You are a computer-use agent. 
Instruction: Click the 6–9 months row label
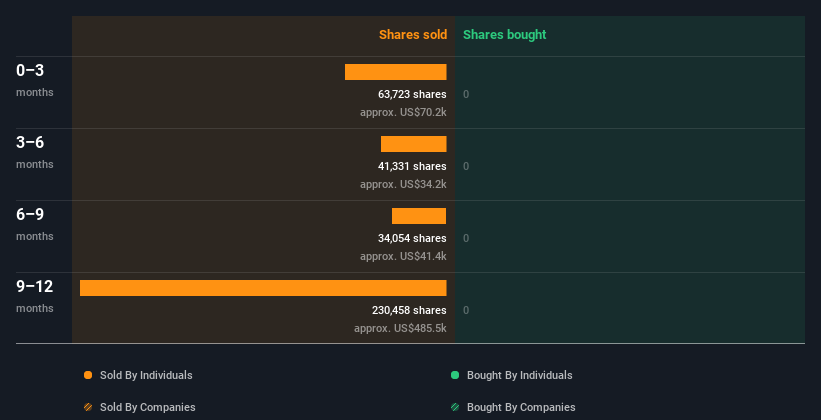(x=35, y=224)
